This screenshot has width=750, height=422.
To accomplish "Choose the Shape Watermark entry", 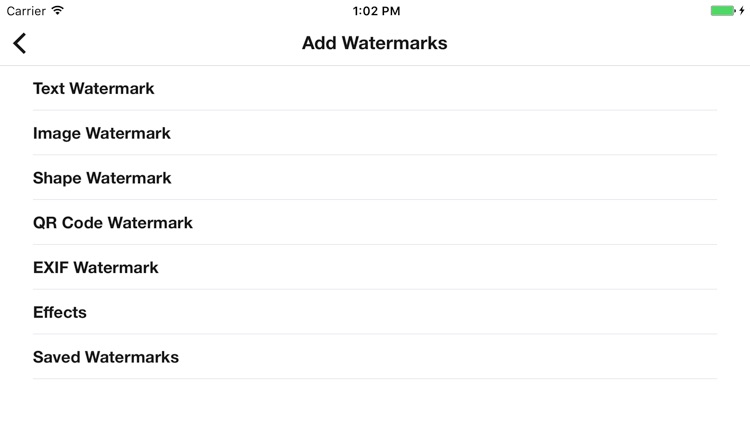I will (102, 178).
